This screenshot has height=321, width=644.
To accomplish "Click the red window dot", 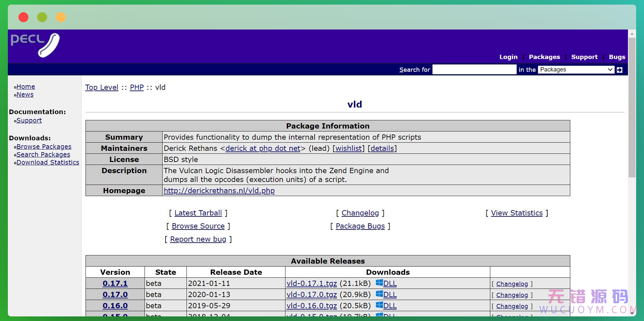I will pyautogui.click(x=23, y=17).
